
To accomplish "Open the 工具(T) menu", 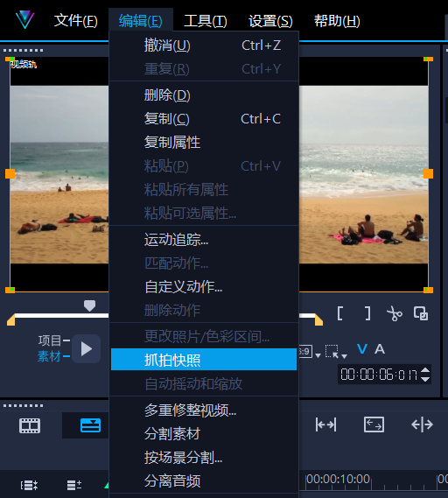I will point(206,21).
